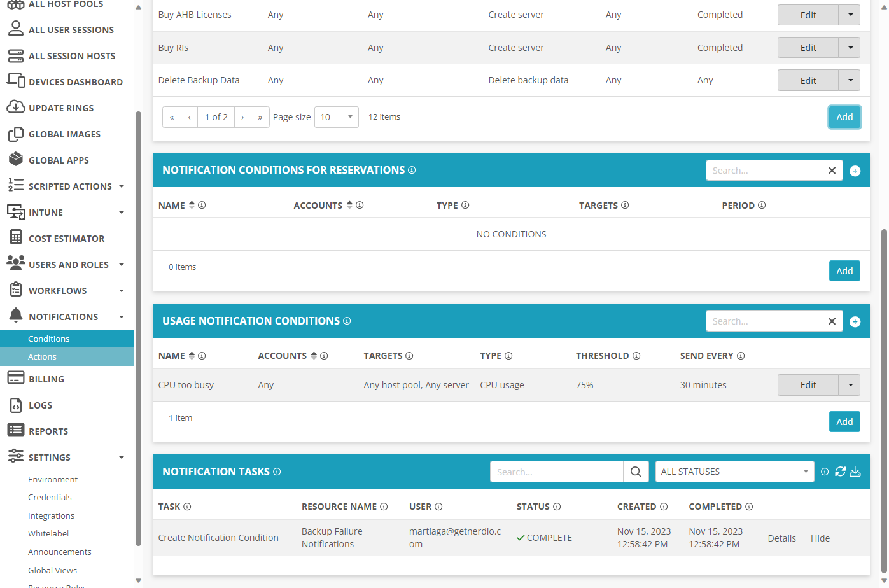
Task: Open the Page size dropdown
Action: pos(337,117)
